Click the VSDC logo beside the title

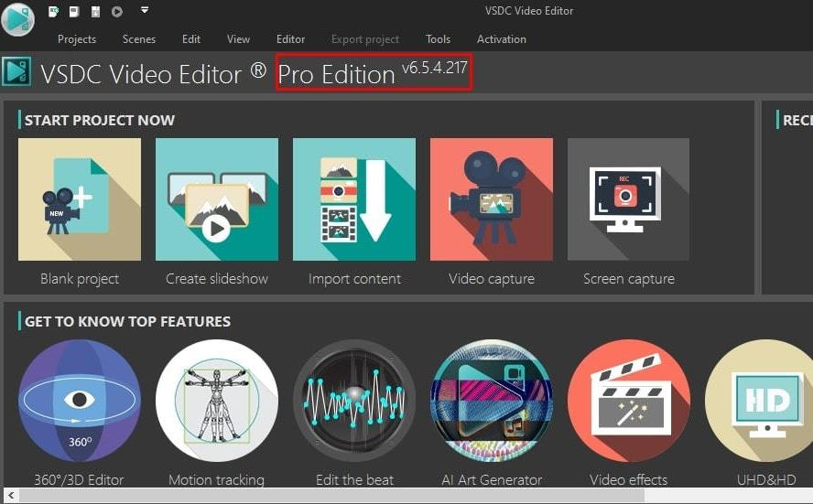pyautogui.click(x=16, y=71)
